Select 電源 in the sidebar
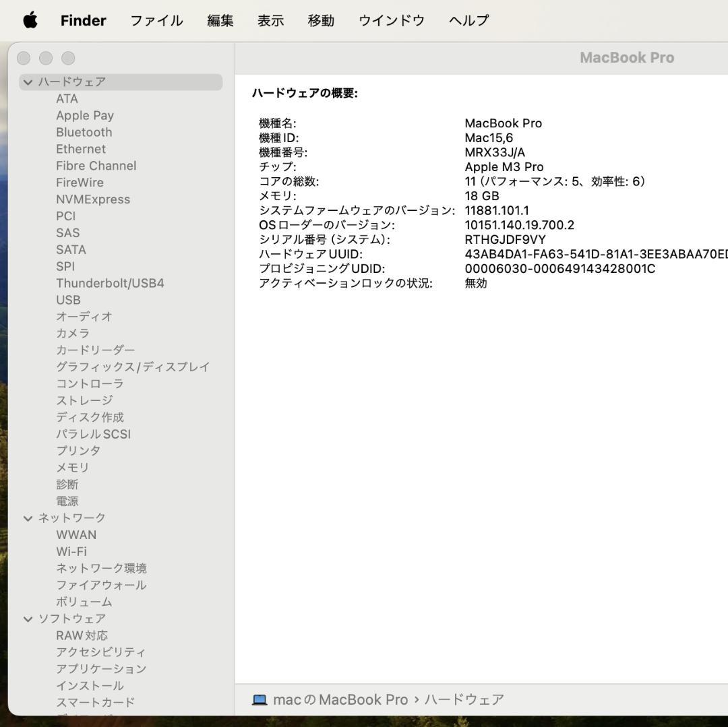The height and width of the screenshot is (727, 728). point(67,501)
